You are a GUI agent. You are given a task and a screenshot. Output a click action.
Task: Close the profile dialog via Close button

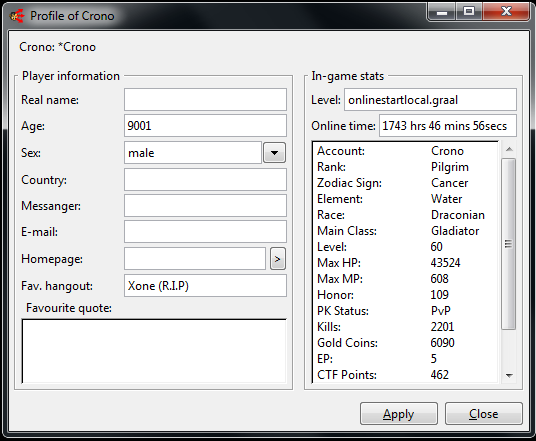point(484,414)
